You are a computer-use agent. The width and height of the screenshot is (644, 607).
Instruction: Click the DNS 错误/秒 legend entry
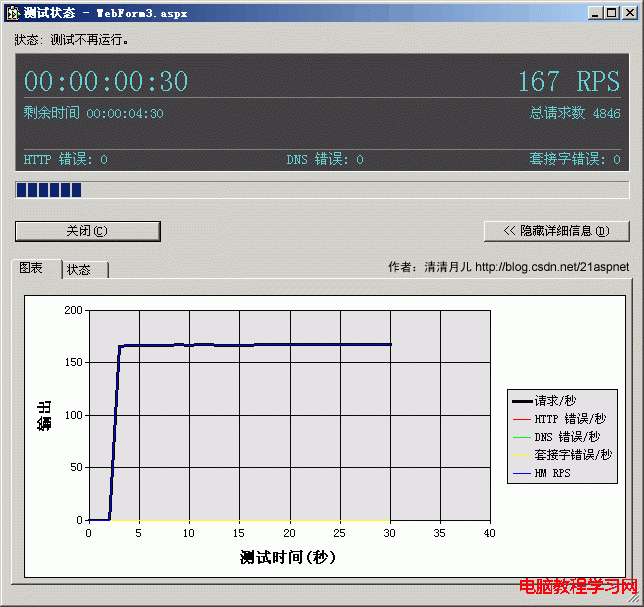557,437
